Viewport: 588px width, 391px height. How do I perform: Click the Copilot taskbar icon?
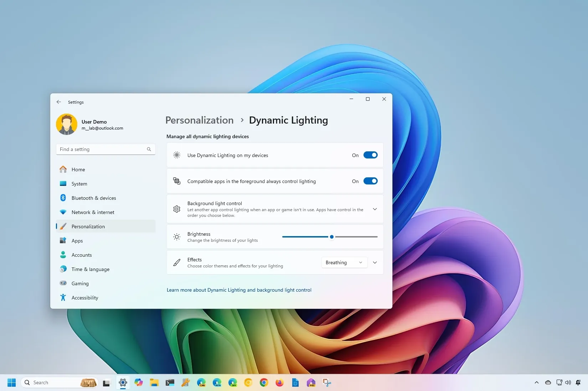point(139,382)
